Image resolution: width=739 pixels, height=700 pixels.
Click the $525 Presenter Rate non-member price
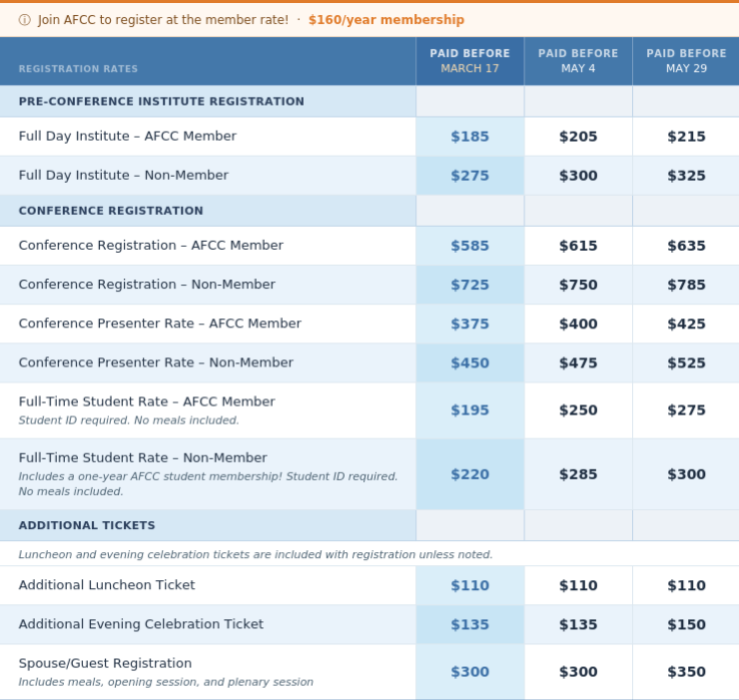coord(686,363)
